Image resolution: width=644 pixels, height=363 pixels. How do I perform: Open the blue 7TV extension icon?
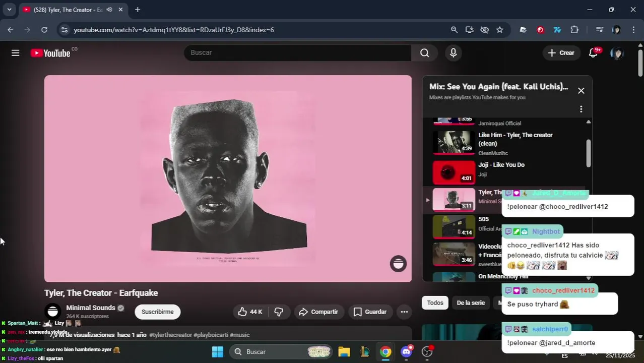coord(557,30)
